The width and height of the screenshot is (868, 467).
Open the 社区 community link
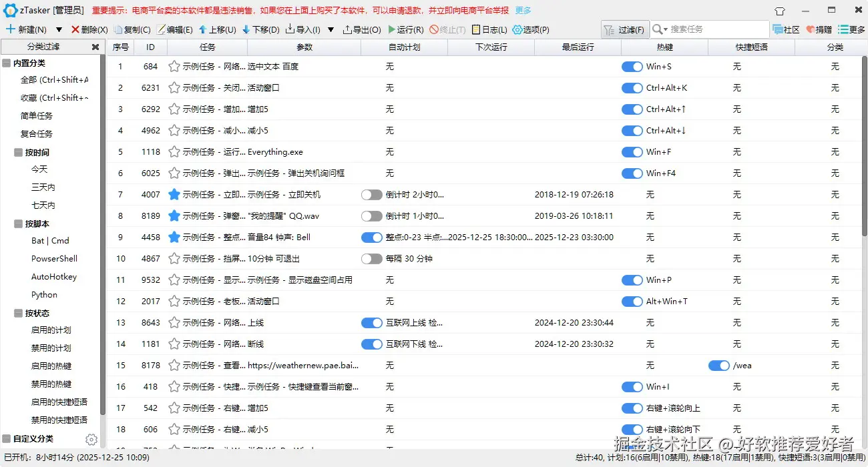pyautogui.click(x=786, y=29)
